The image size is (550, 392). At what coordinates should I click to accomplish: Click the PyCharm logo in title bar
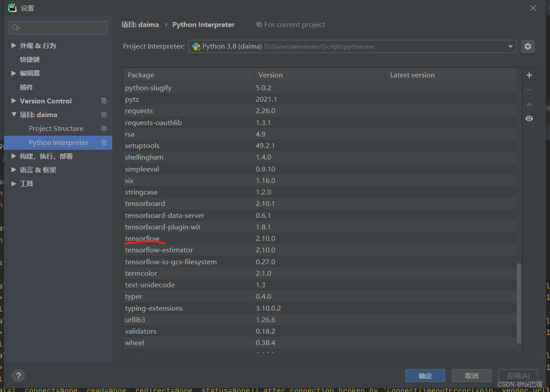[12, 8]
